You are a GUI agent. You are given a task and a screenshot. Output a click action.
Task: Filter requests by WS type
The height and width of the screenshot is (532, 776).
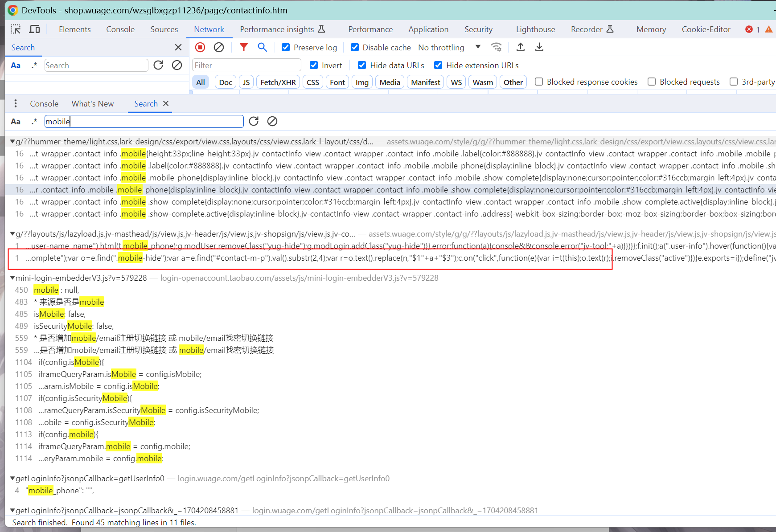[456, 82]
